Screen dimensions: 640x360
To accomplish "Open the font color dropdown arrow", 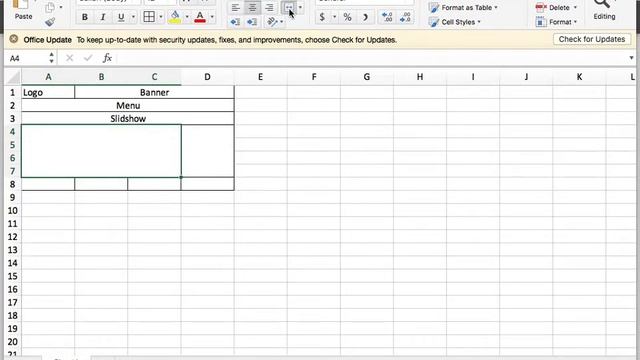I will click(212, 17).
